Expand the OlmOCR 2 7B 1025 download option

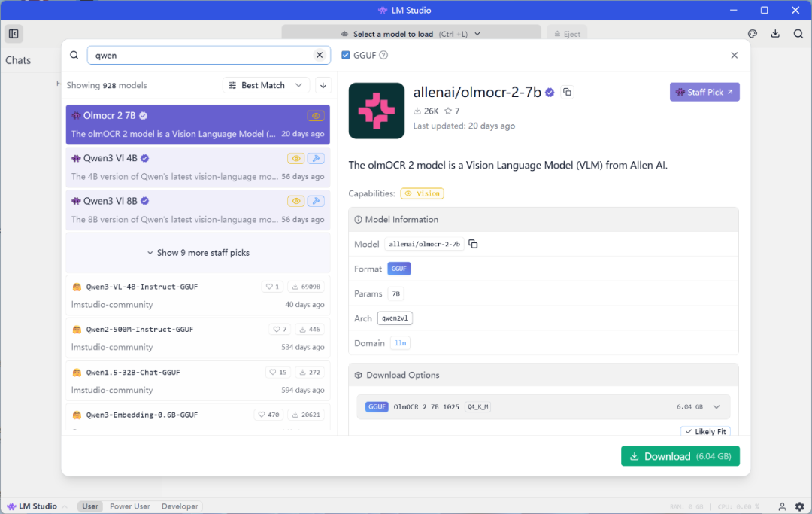tap(544, 406)
